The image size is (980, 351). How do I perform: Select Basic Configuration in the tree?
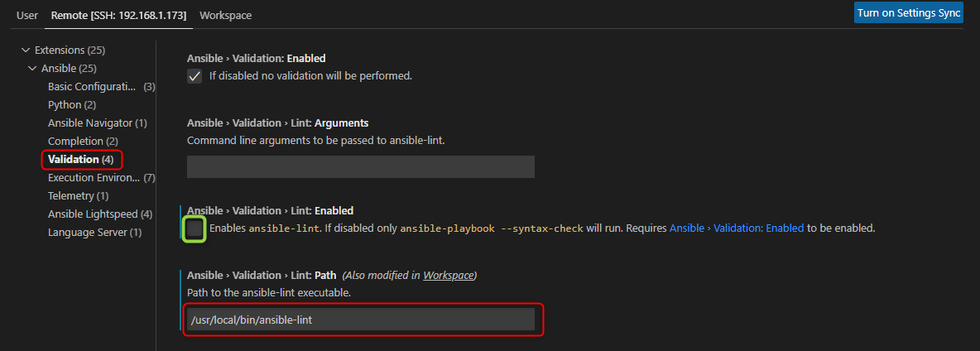click(x=101, y=86)
